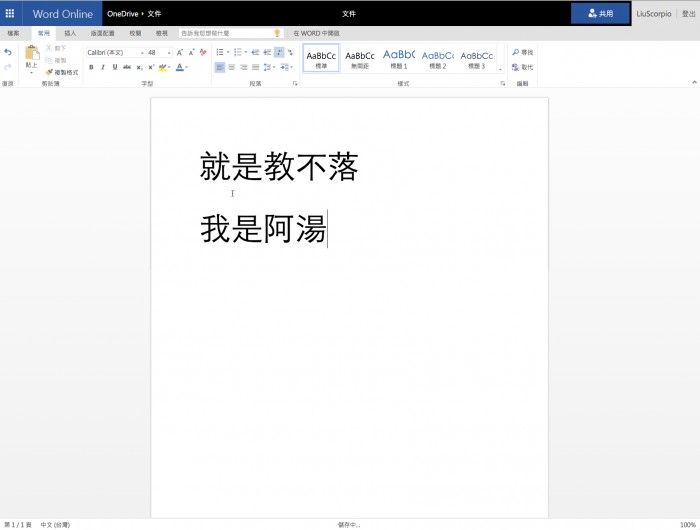Switch to the 校閱 (Review) tab

pos(135,33)
